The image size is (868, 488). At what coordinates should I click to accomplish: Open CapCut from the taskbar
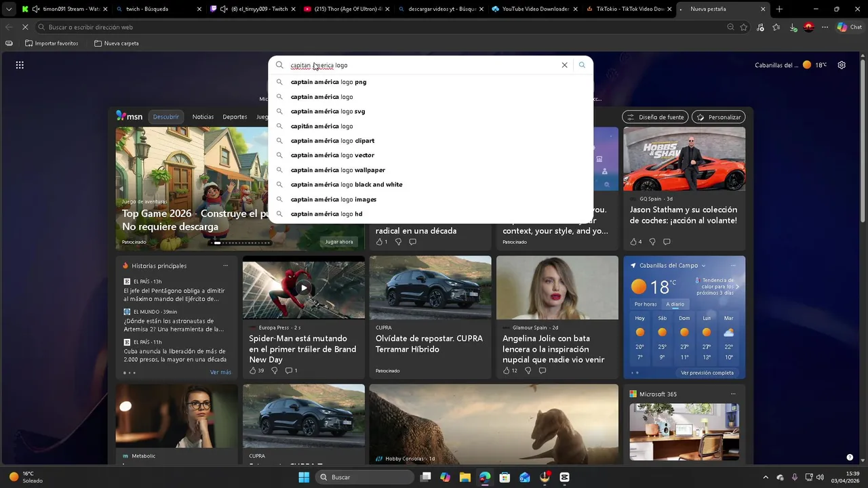click(x=564, y=477)
